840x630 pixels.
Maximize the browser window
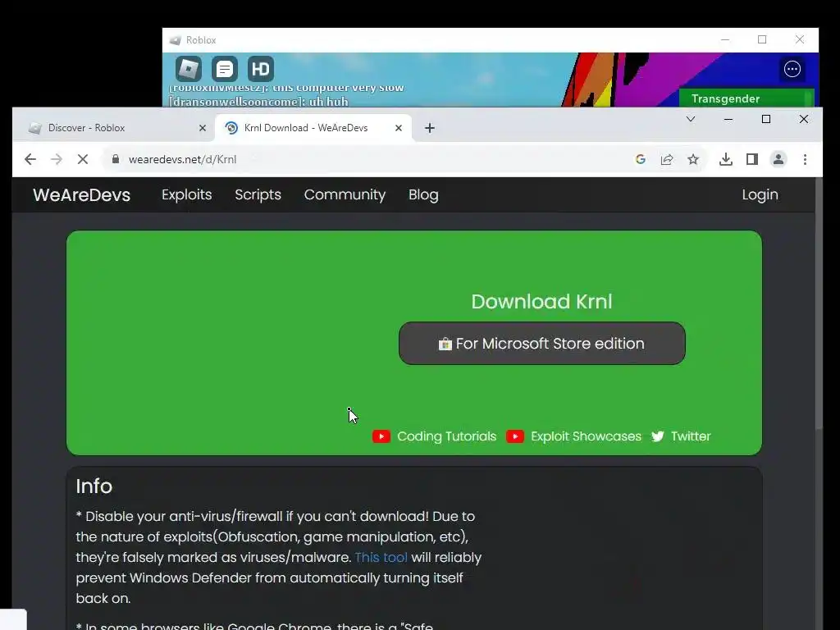pos(766,119)
